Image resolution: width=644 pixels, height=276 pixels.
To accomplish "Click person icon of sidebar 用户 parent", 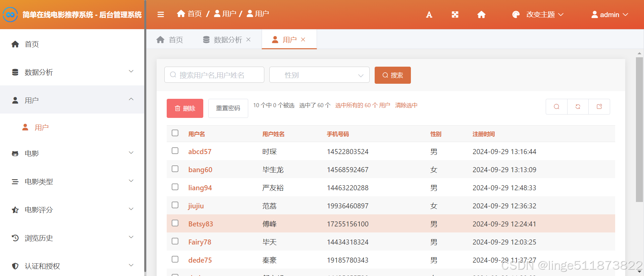I will (15, 100).
